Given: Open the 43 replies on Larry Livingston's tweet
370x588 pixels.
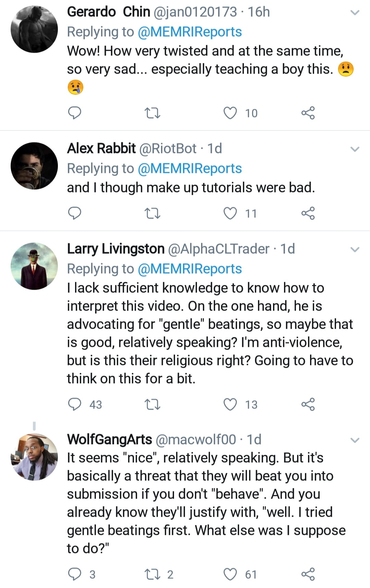Looking at the screenshot, I should (85, 404).
